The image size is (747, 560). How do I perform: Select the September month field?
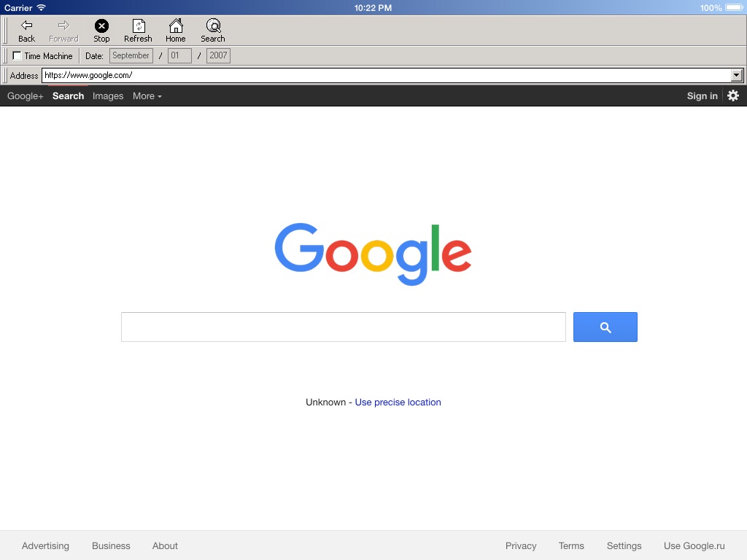[131, 55]
